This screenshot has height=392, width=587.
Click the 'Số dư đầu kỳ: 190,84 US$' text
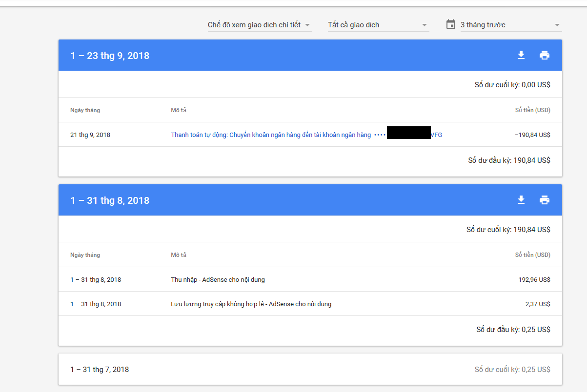509,160
